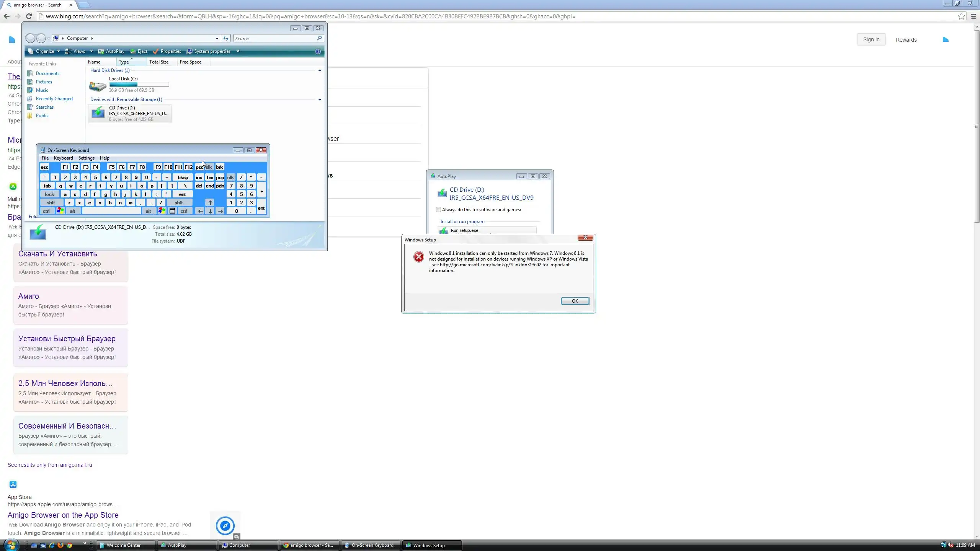Click the Explorer address bar refresh icon
The width and height of the screenshot is (980, 551).
(226, 38)
